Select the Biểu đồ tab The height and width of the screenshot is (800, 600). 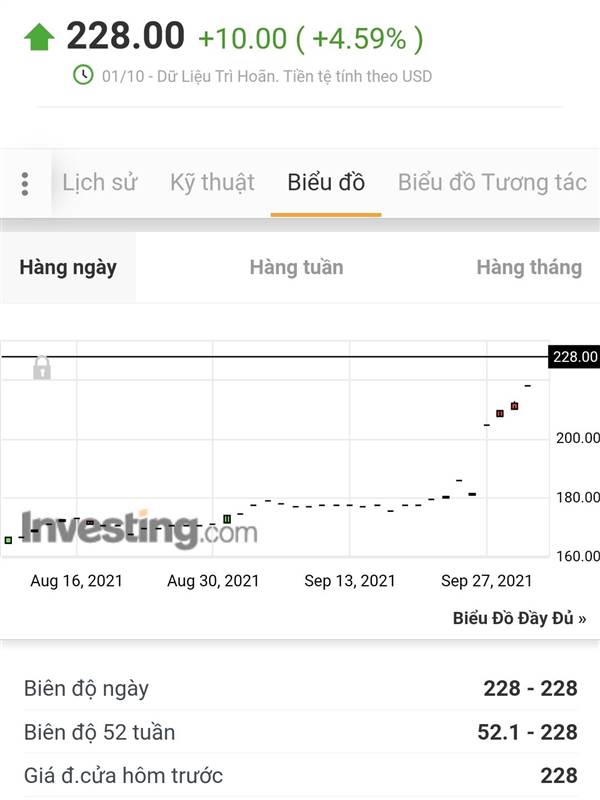pyautogui.click(x=326, y=183)
